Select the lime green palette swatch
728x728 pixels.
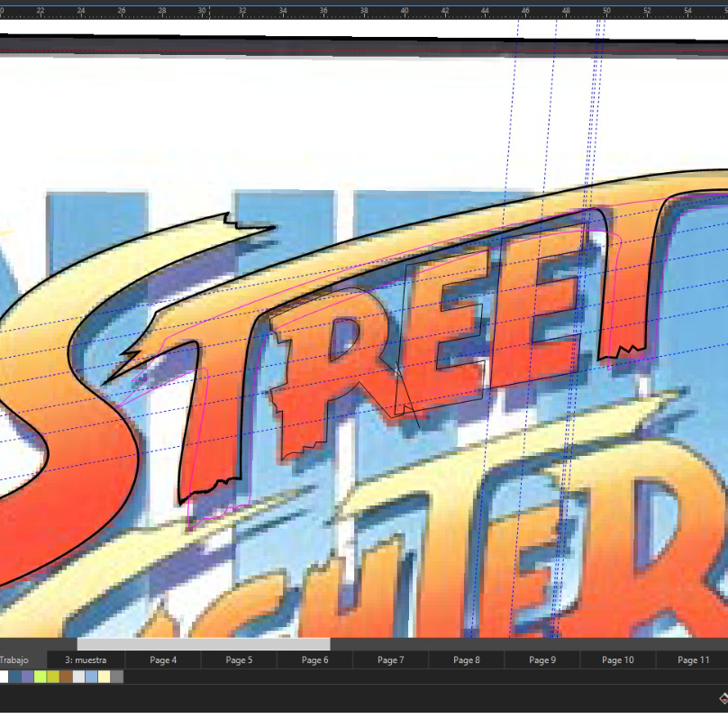pos(41,677)
